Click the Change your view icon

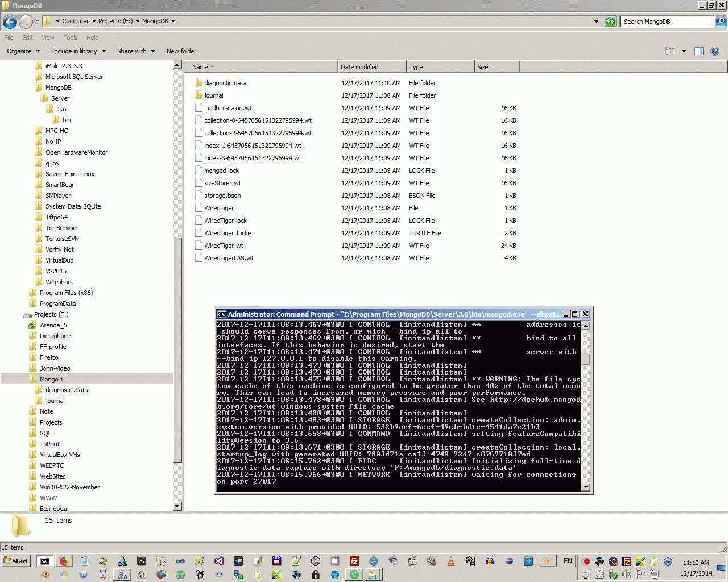click(670, 51)
